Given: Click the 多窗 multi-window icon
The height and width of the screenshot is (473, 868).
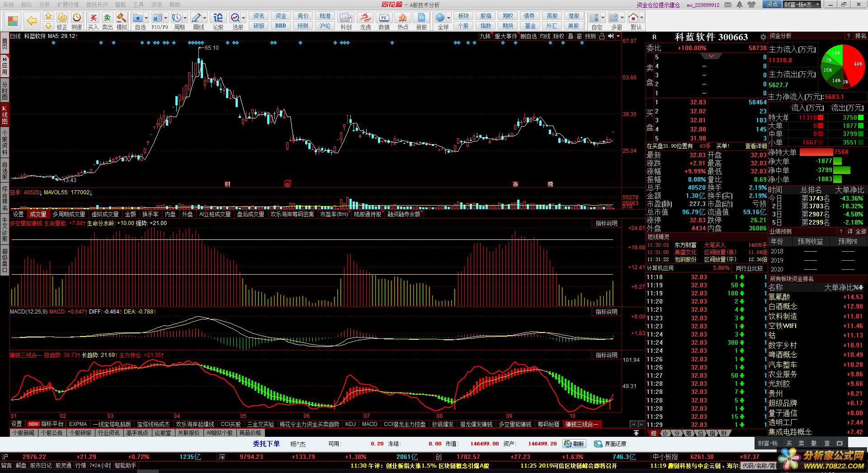Looking at the screenshot, I should pyautogui.click(x=613, y=18).
